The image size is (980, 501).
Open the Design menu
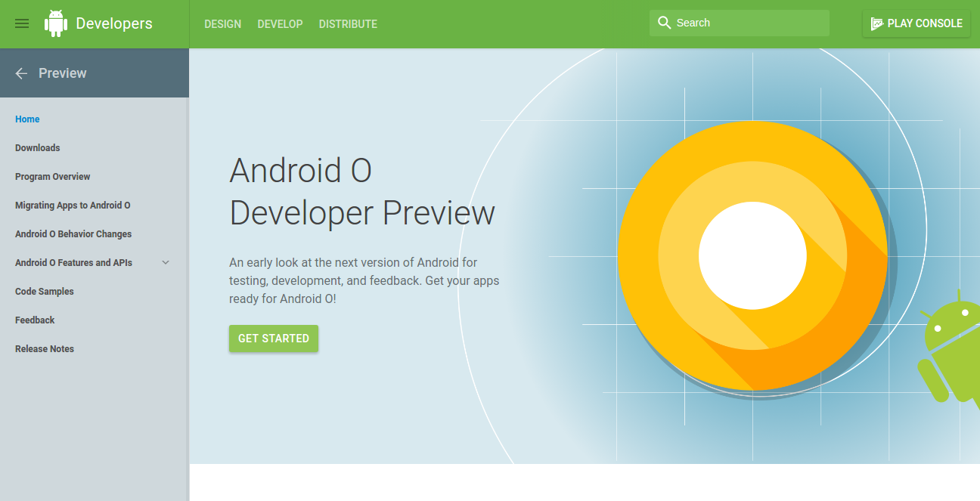tap(223, 24)
